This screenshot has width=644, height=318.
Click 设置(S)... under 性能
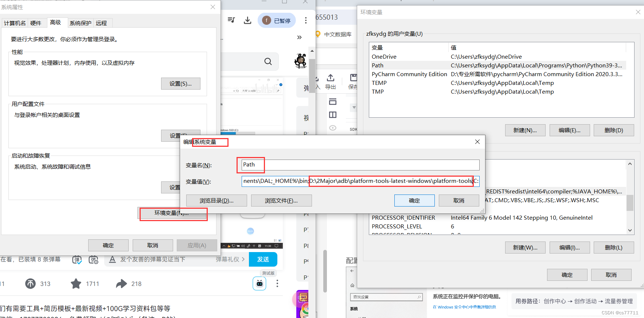point(180,83)
